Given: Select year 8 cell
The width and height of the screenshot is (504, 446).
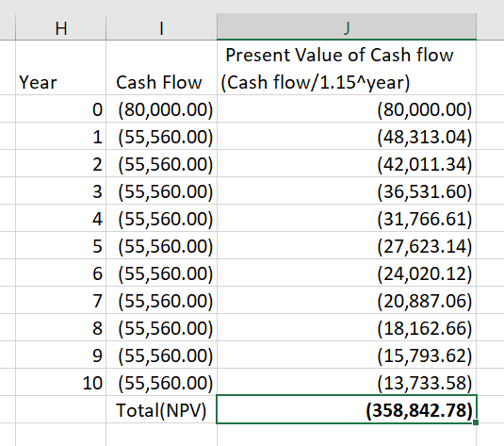Looking at the screenshot, I should 60,327.
